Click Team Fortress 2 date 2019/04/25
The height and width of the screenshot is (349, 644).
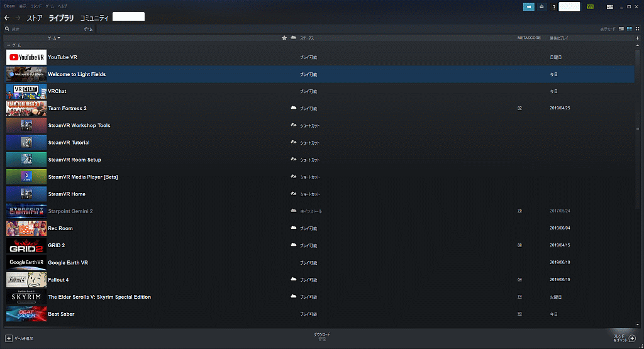click(x=560, y=108)
